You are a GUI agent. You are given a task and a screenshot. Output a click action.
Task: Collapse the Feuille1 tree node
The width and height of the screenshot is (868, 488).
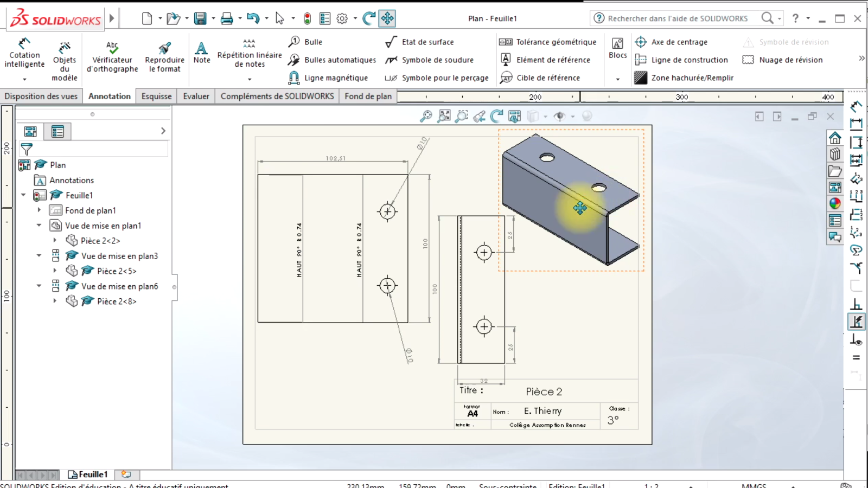(x=23, y=195)
